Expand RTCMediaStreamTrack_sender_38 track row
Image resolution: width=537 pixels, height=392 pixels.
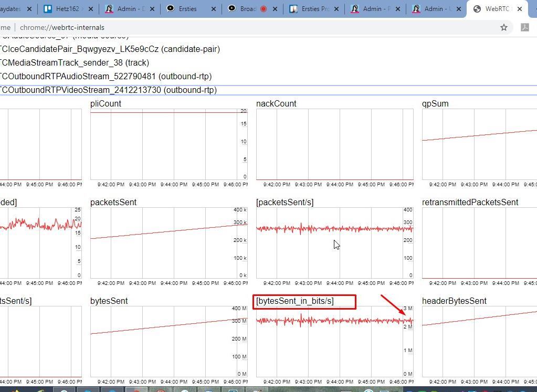pos(75,63)
